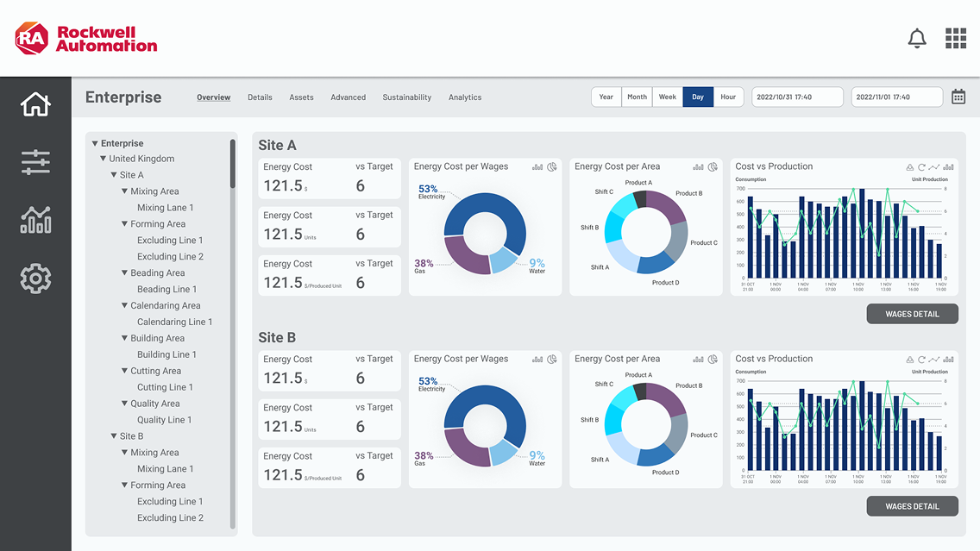Open the notifications bell
This screenshot has height=551, width=980.
click(x=917, y=39)
